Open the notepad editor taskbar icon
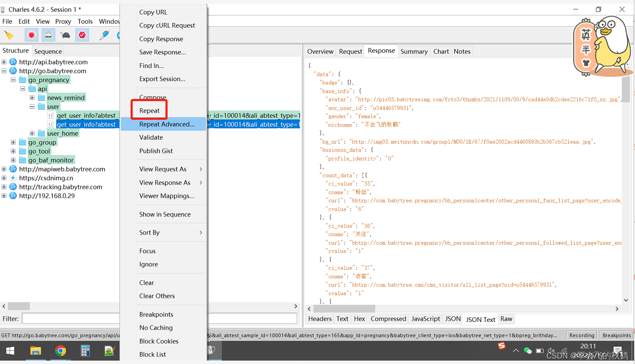This screenshot has width=635, height=364. click(x=110, y=351)
